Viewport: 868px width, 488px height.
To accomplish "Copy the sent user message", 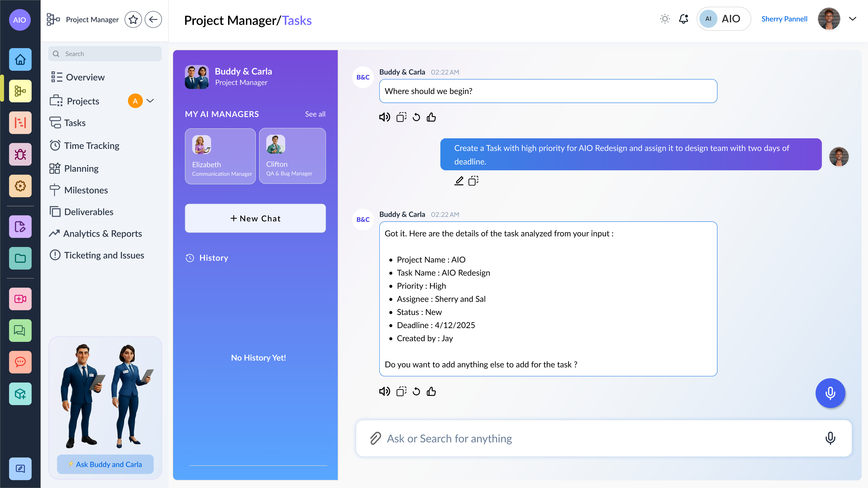I will 473,181.
